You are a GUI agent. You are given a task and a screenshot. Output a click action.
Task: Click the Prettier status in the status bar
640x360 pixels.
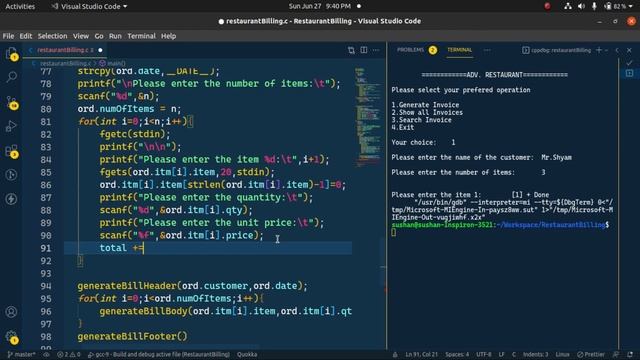pos(591,354)
